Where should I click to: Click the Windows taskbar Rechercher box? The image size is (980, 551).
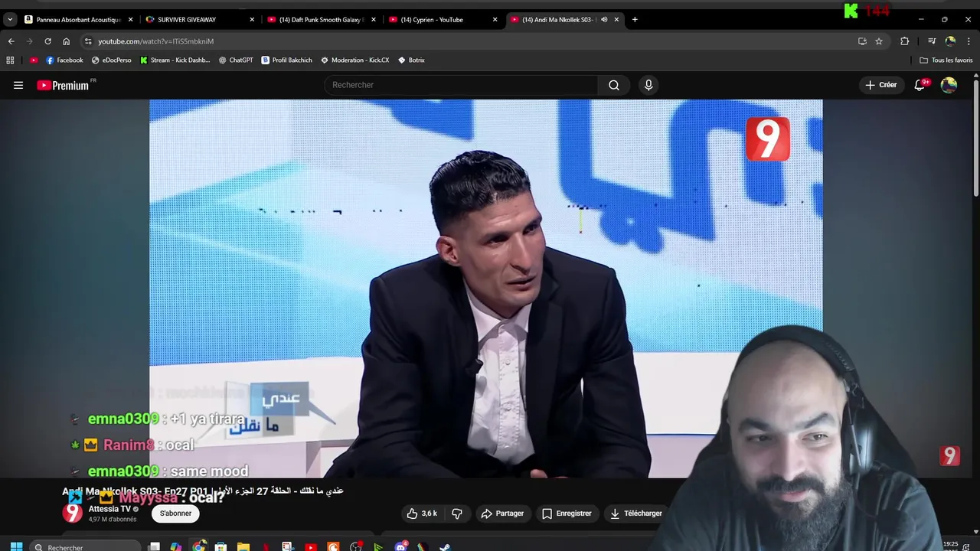[86, 546]
